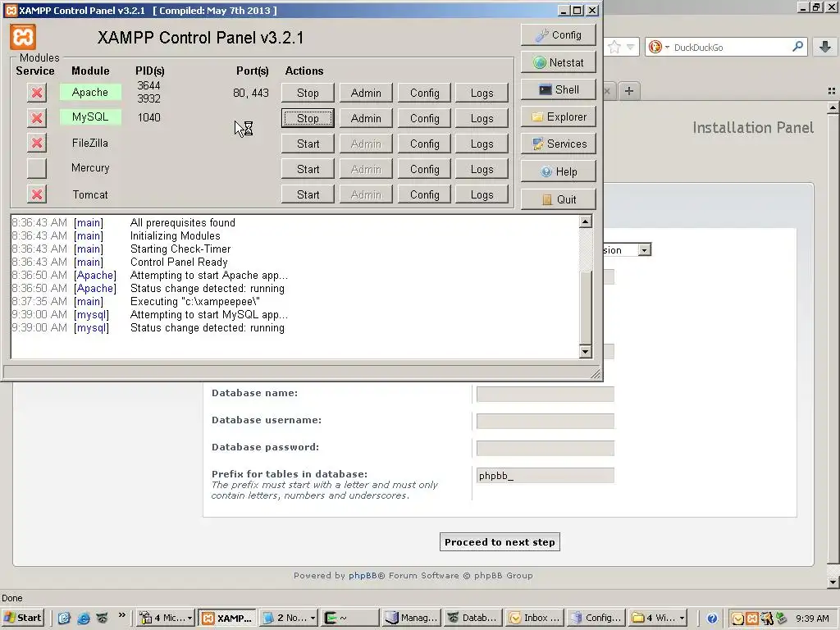Viewport: 840px width, 630px height.
Task: Open browser downloads arrow button
Action: pos(825,47)
